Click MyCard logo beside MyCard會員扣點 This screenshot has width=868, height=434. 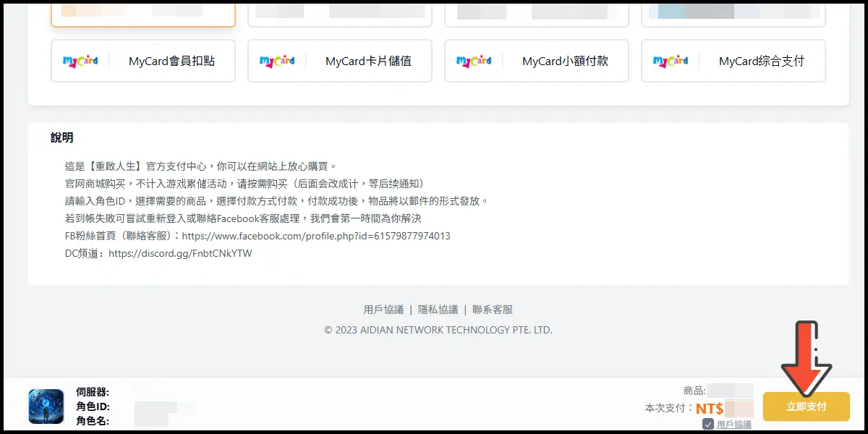[80, 61]
